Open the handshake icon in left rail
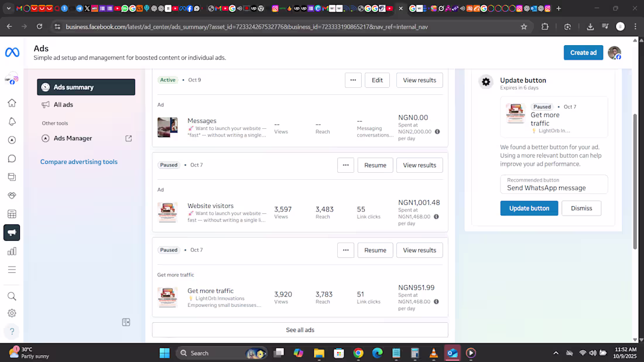This screenshot has width=644, height=362. [12, 196]
